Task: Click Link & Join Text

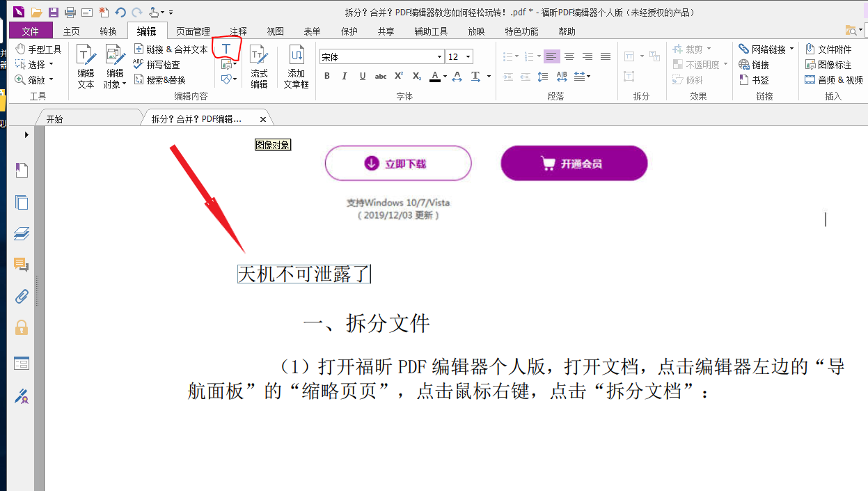Action: [171, 49]
